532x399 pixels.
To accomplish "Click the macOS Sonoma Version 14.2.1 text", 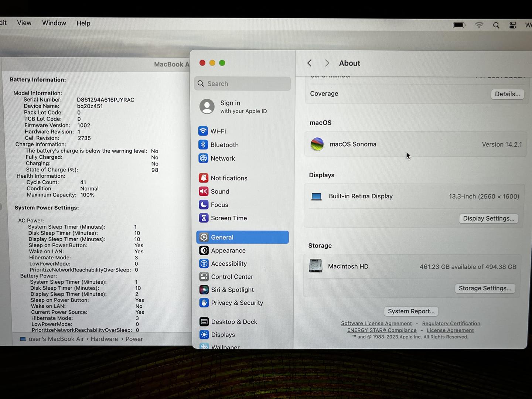I will 502,144.
